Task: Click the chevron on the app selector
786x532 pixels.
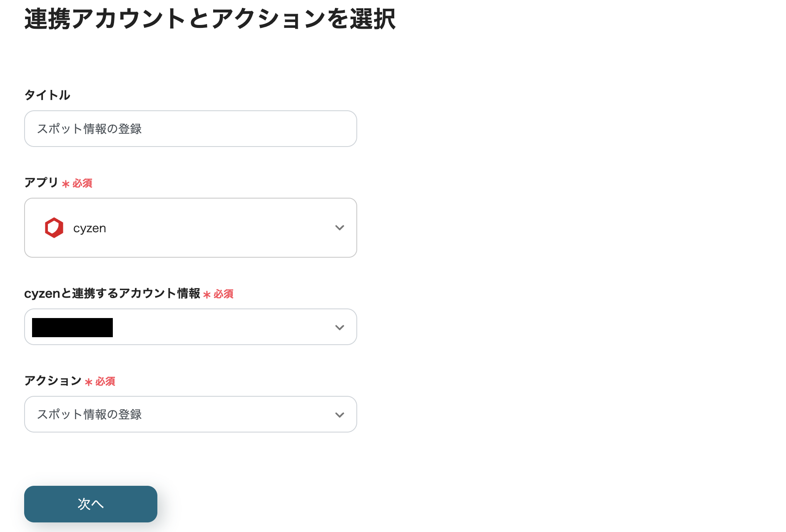Action: (x=340, y=227)
